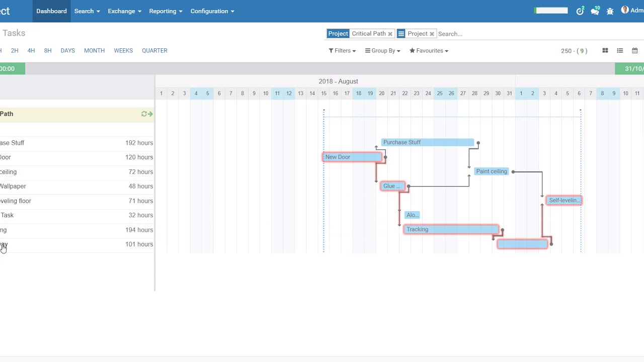
Task: Remove the Critical Path filter tag
Action: point(390,34)
